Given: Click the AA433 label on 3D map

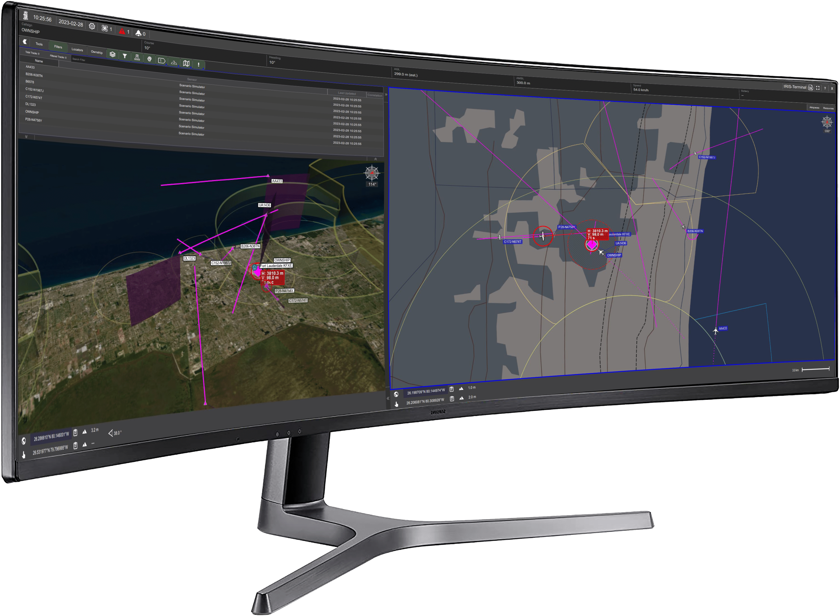Looking at the screenshot, I should pos(277,181).
